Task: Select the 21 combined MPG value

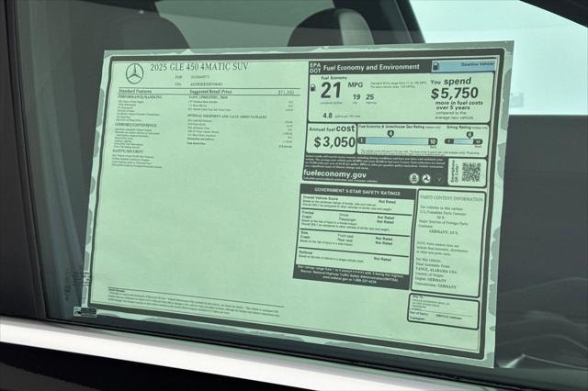Action: point(332,90)
